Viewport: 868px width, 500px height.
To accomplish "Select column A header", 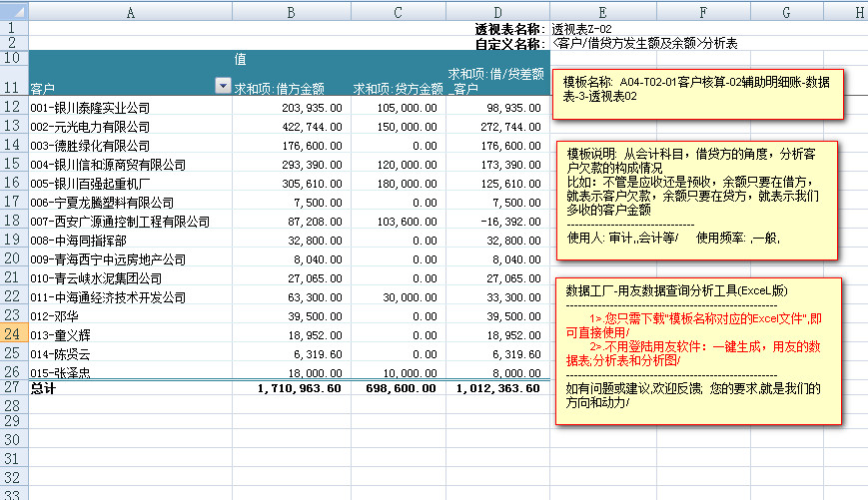I will point(130,12).
